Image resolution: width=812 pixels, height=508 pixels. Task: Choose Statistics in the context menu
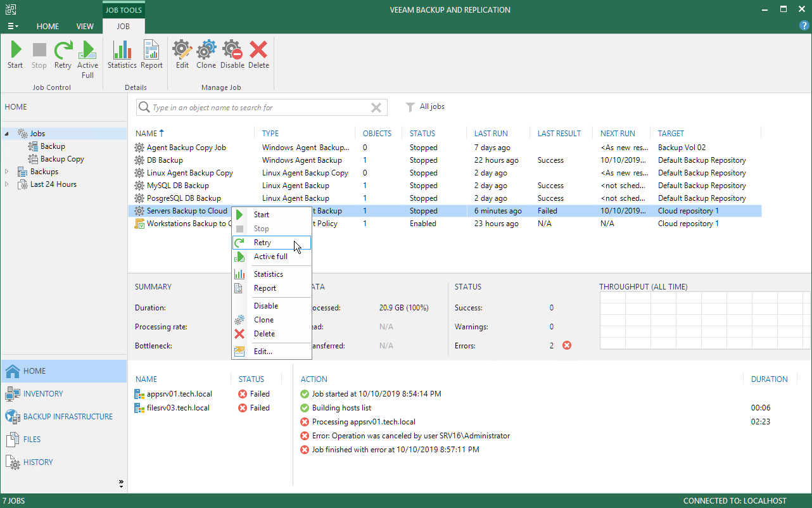coord(272,274)
